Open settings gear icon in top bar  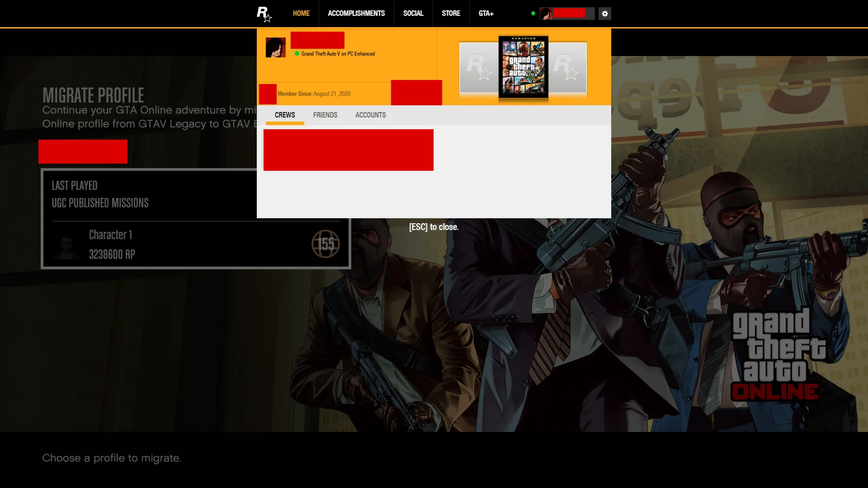605,14
